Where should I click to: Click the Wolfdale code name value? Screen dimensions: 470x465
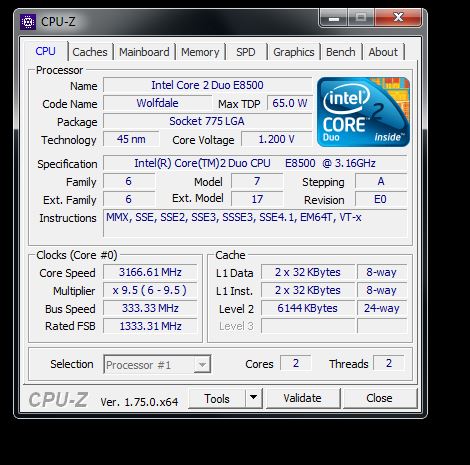coord(157,103)
